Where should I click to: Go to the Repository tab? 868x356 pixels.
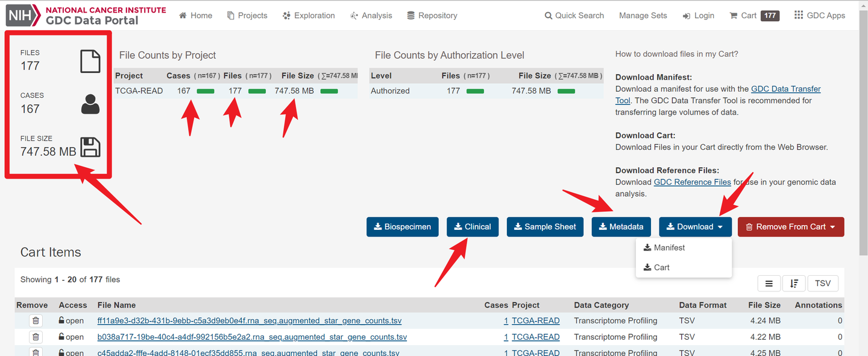(x=432, y=16)
